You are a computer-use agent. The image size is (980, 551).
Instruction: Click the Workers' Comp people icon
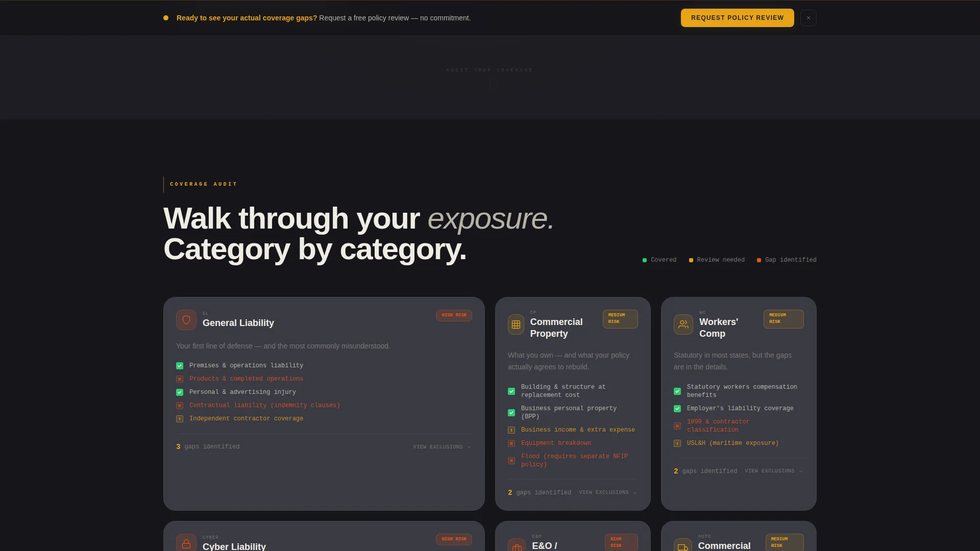(683, 324)
